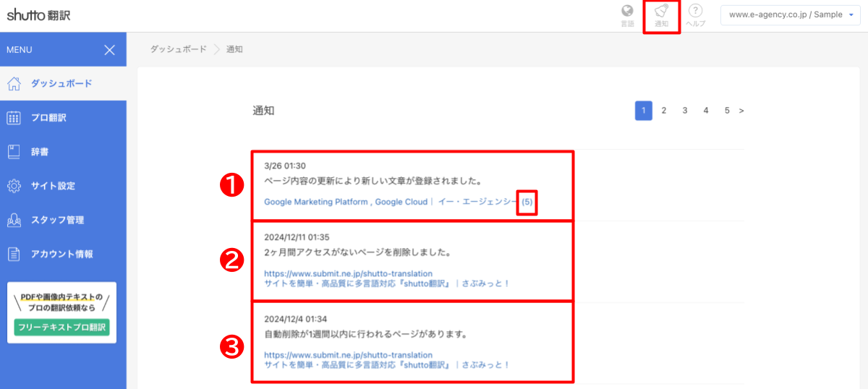Close the MENU sidebar with the X
868x389 pixels.
tap(109, 50)
